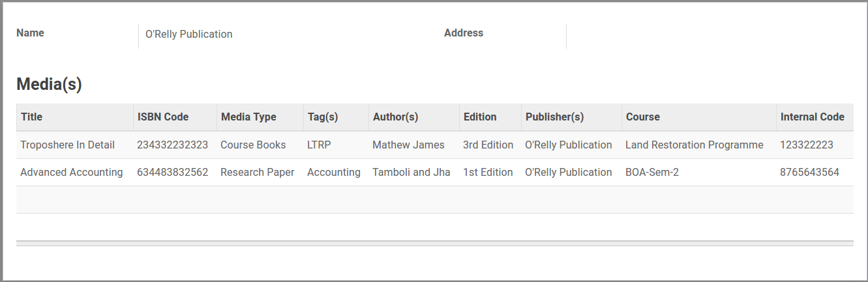Open the Troposhere In Detail record

tap(68, 145)
